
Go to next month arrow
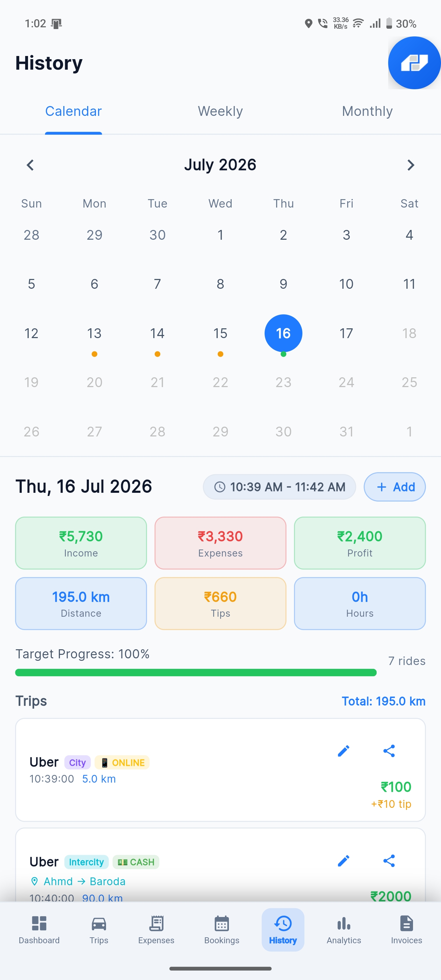[411, 165]
